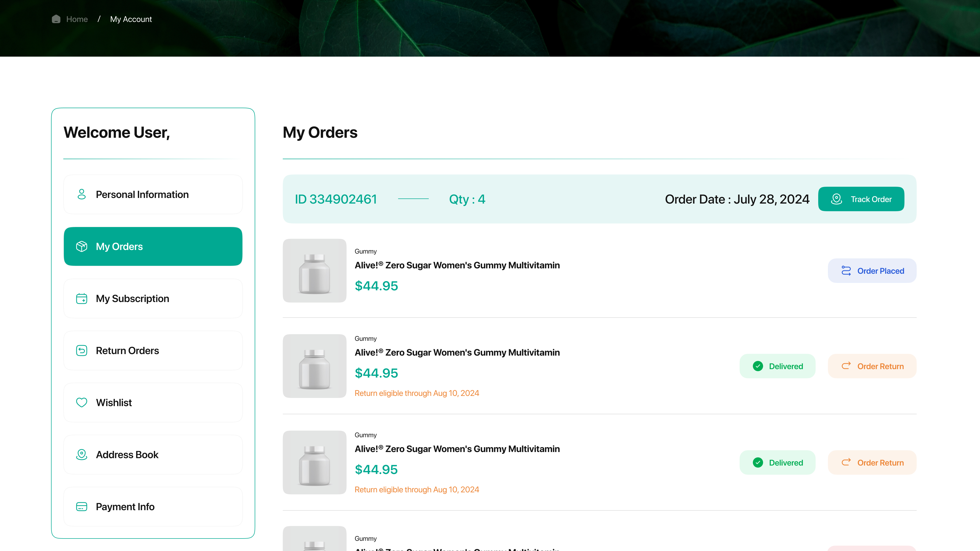Image resolution: width=980 pixels, height=551 pixels.
Task: Click the My Orders box icon
Action: (81, 246)
